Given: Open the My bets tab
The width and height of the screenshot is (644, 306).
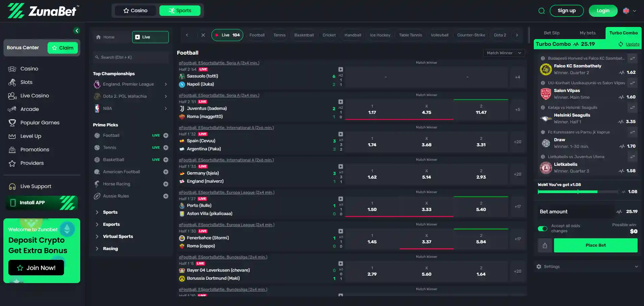Looking at the screenshot, I should coord(587,33).
